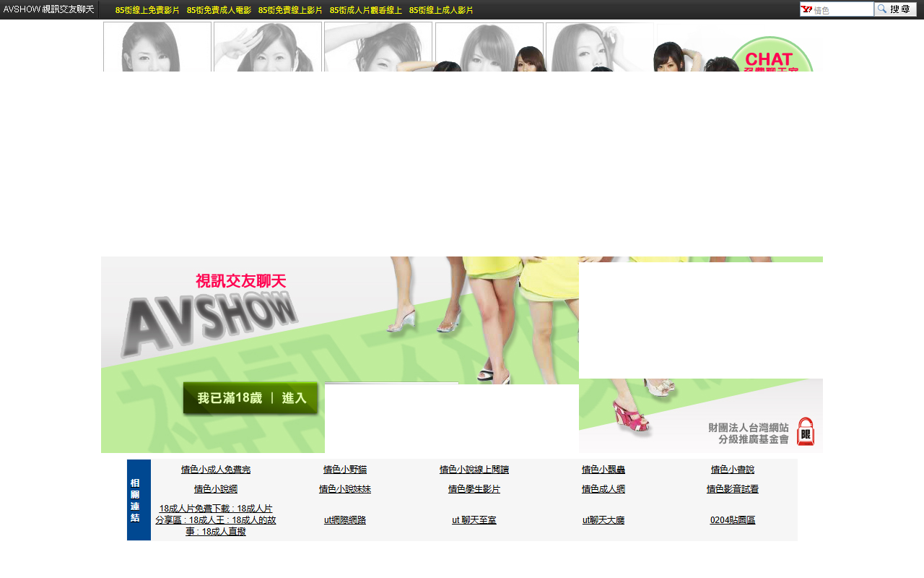Screen dimensions: 924x578
Task: Open the 85街線上成人影片 top link
Action: coord(441,10)
